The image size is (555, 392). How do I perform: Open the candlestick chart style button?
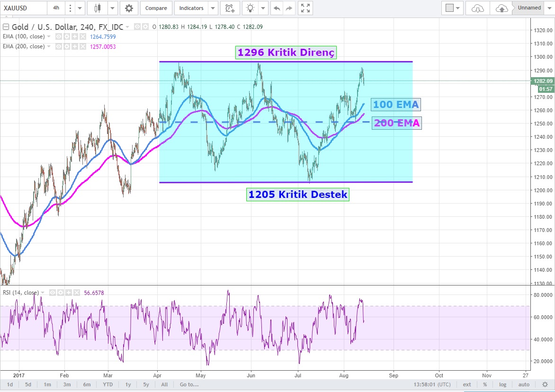click(98, 8)
